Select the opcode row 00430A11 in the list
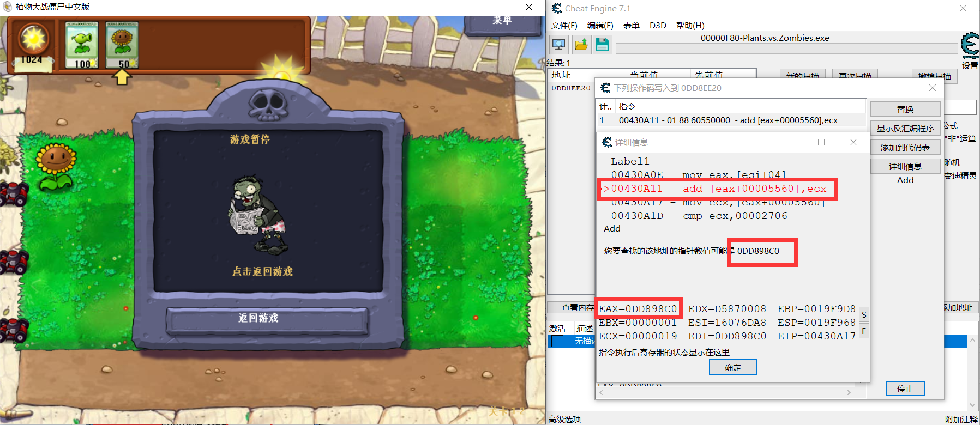The image size is (980, 425). pos(731,120)
